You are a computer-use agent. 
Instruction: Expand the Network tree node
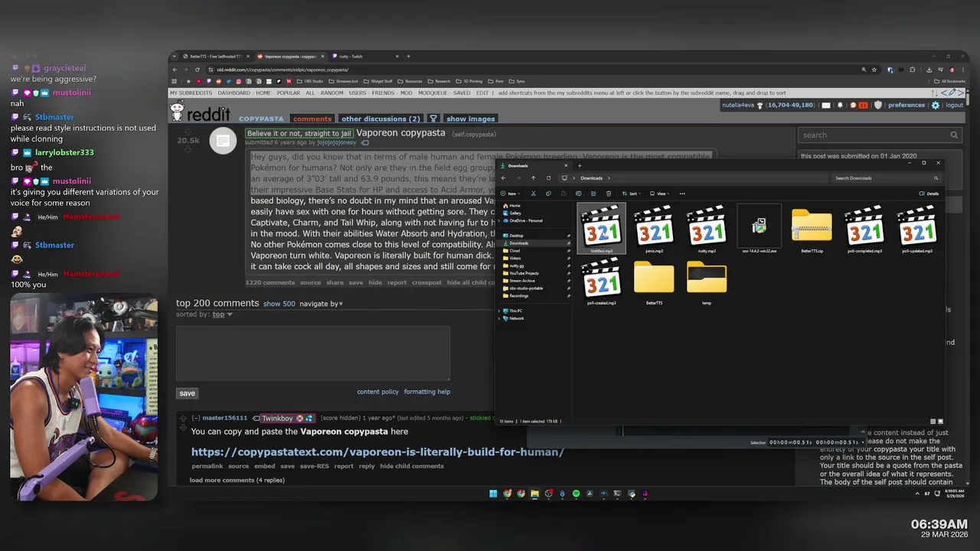(x=501, y=318)
